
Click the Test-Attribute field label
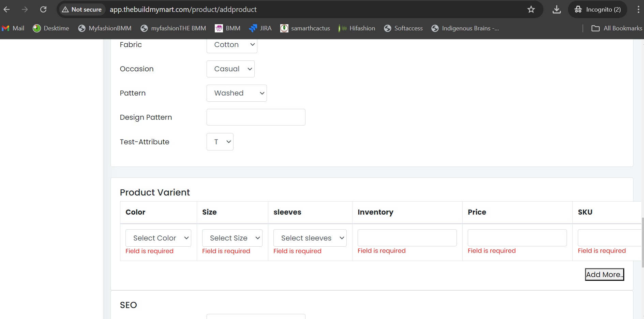tap(145, 142)
